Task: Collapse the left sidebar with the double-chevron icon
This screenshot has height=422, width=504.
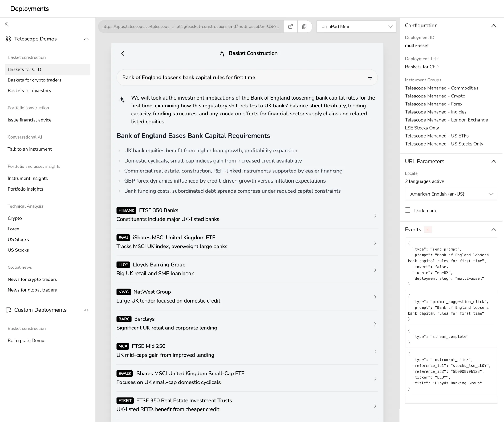Action: (x=6, y=24)
